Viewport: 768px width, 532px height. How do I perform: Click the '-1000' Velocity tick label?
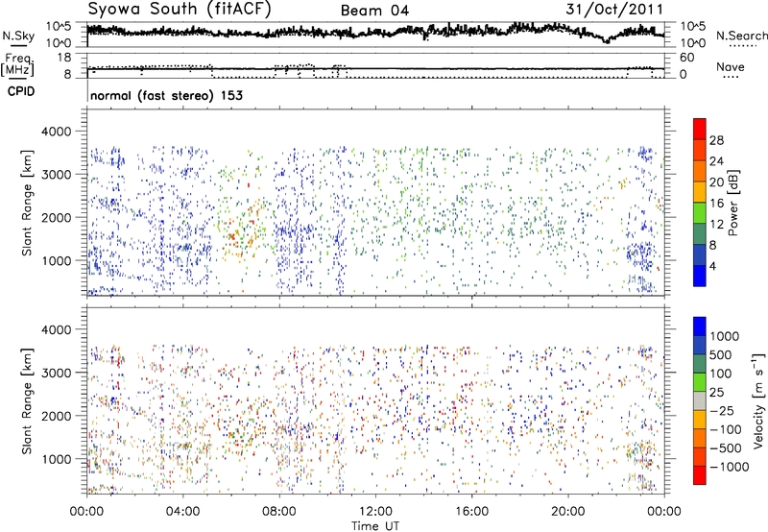click(x=730, y=467)
